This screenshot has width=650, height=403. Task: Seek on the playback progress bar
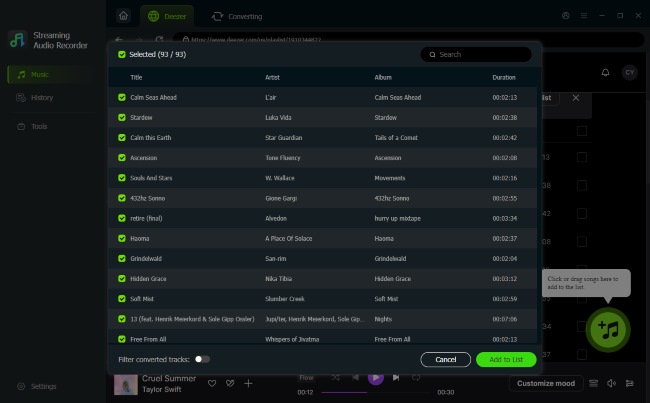pos(375,392)
